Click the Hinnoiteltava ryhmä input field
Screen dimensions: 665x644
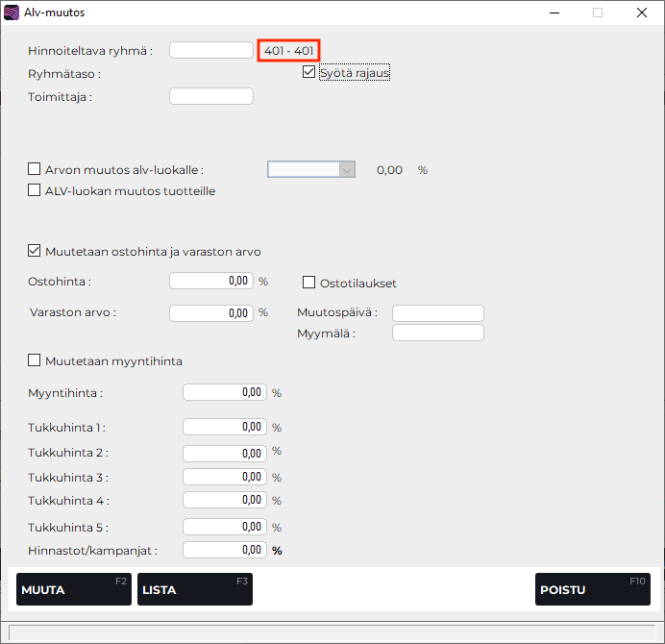(x=211, y=50)
